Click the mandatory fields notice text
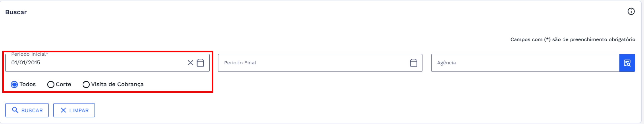The height and width of the screenshot is (124, 644). pos(573,39)
